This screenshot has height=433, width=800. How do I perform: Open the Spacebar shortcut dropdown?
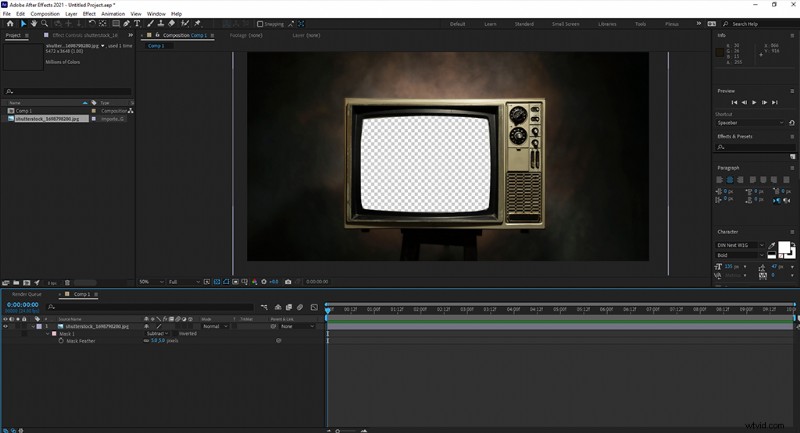click(750, 123)
